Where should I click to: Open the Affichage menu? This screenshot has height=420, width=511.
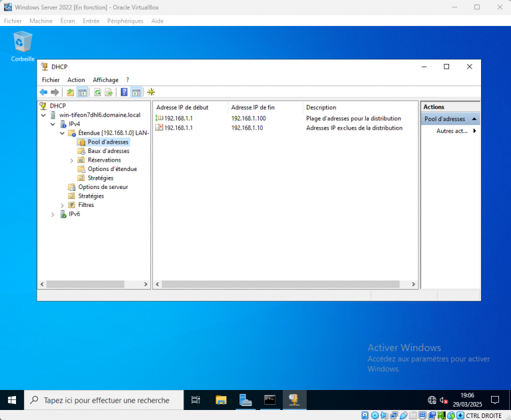coord(105,80)
